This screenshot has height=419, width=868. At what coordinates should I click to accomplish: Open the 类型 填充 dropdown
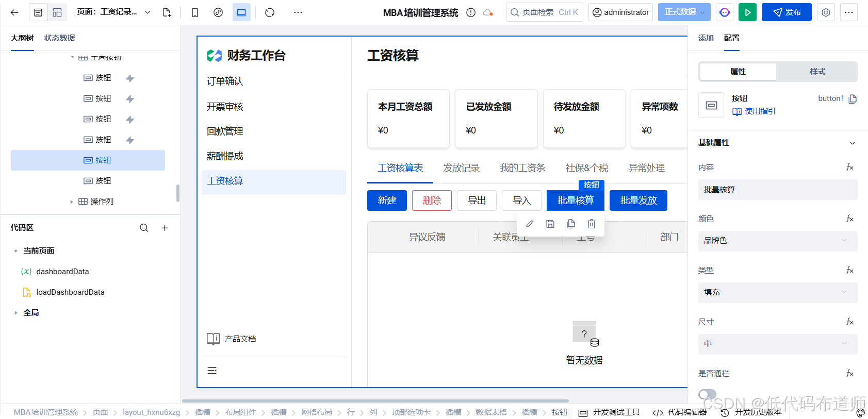pyautogui.click(x=778, y=292)
